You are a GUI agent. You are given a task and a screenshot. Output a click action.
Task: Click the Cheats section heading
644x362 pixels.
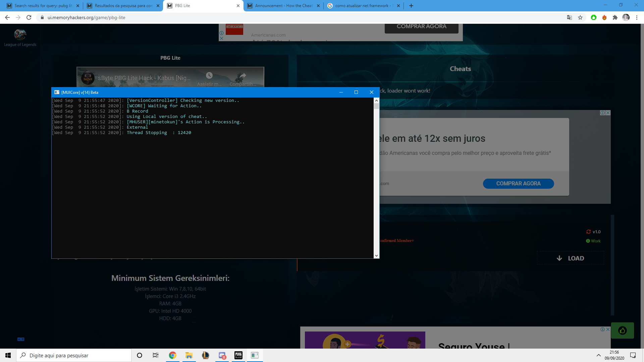(x=460, y=69)
